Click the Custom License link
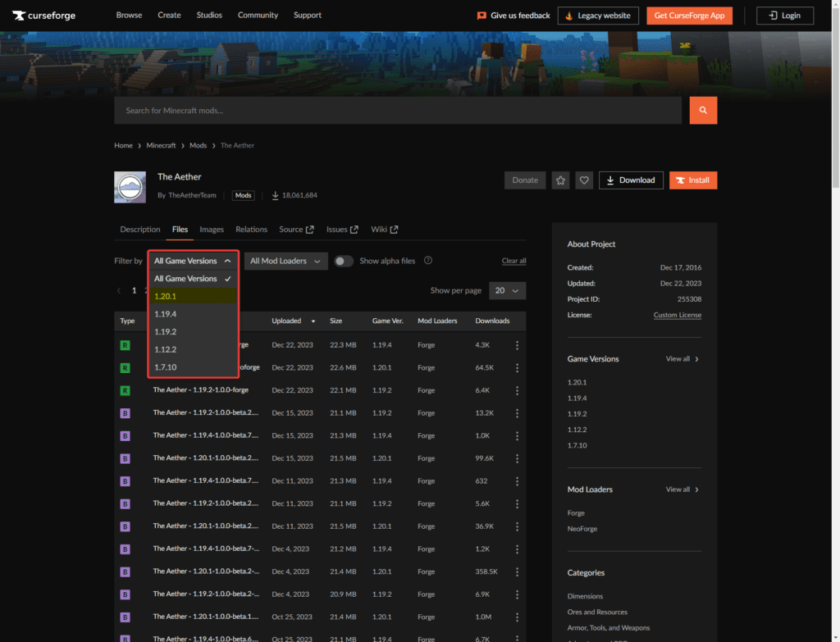 pyautogui.click(x=677, y=315)
